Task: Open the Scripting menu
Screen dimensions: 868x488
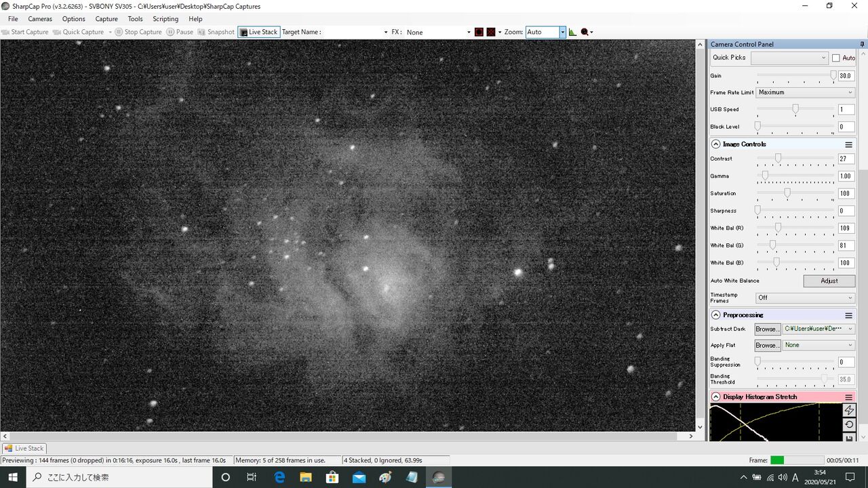Action: coord(165,19)
